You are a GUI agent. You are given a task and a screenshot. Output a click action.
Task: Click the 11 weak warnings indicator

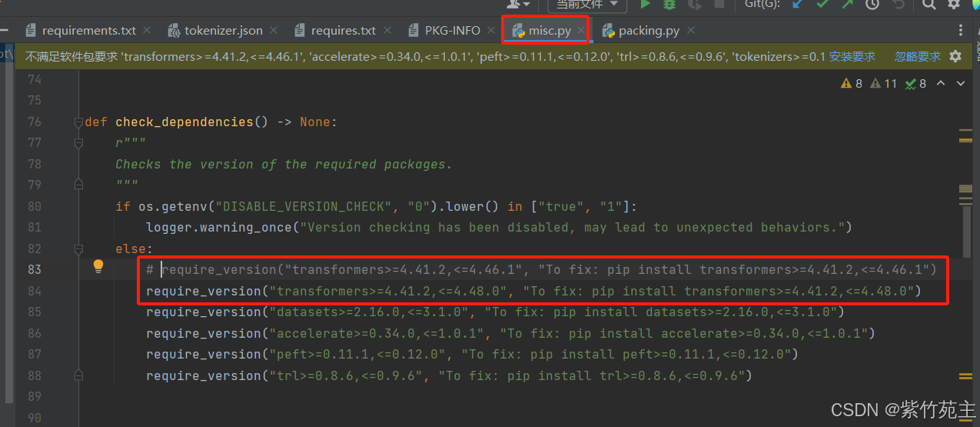coord(884,83)
